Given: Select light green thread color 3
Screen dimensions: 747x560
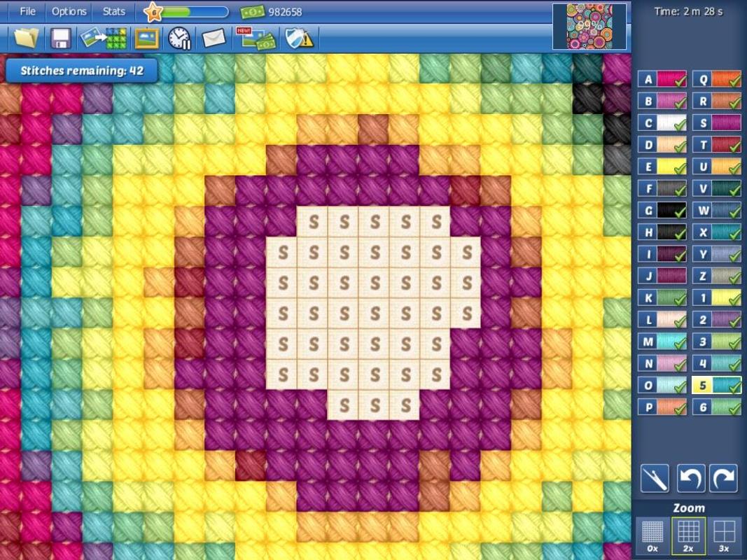Looking at the screenshot, I should point(716,342).
